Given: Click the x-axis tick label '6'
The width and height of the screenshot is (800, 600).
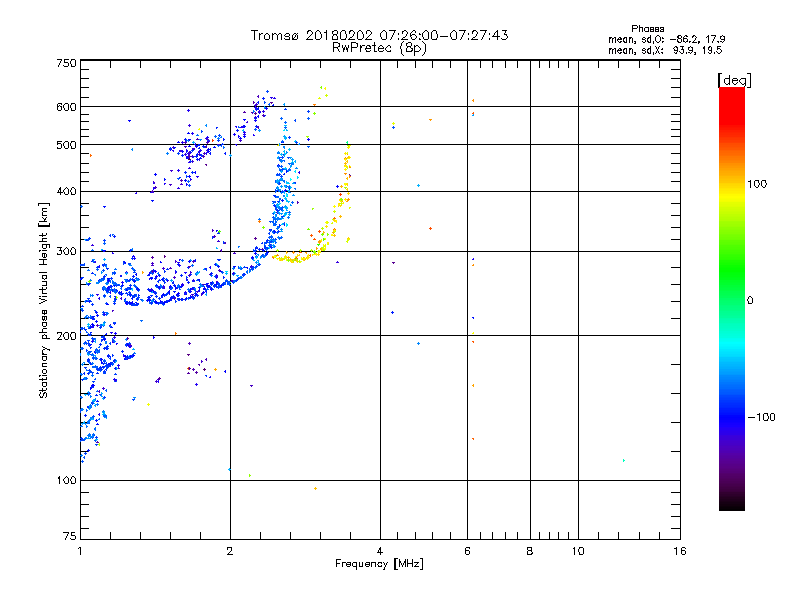Looking at the screenshot, I should point(467,551).
